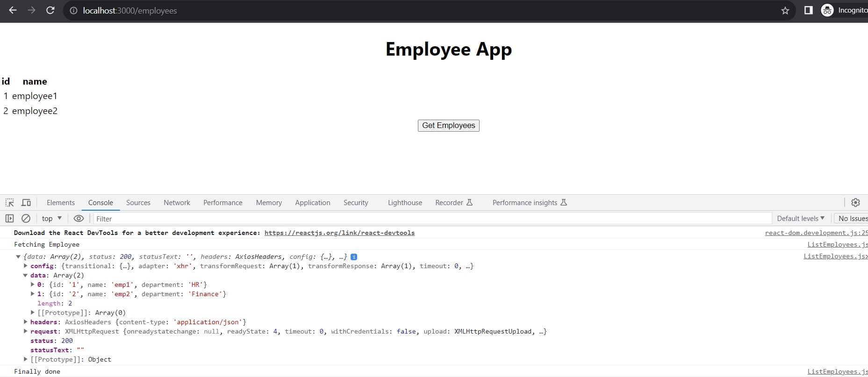Go back to the previous page
Screen dimensions: 868x377
[13, 10]
